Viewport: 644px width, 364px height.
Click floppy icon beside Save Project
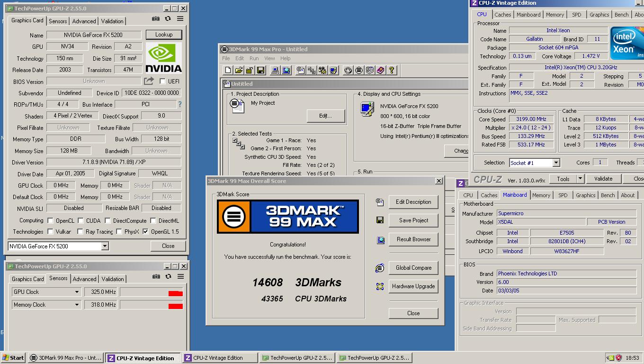[380, 220]
